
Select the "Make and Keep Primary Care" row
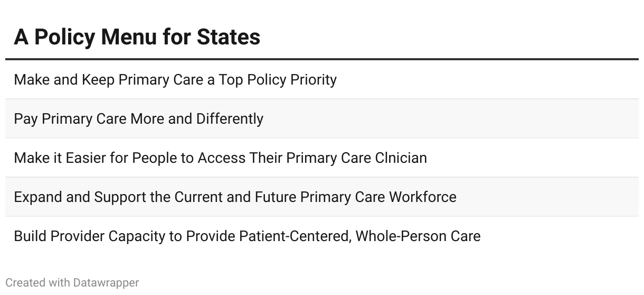coord(322,79)
